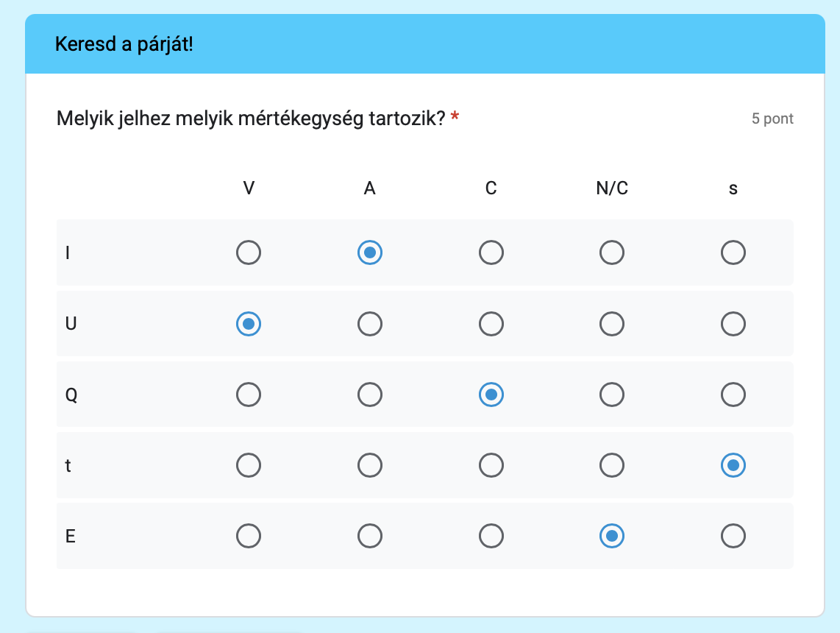Choose s option in row I

(x=733, y=253)
